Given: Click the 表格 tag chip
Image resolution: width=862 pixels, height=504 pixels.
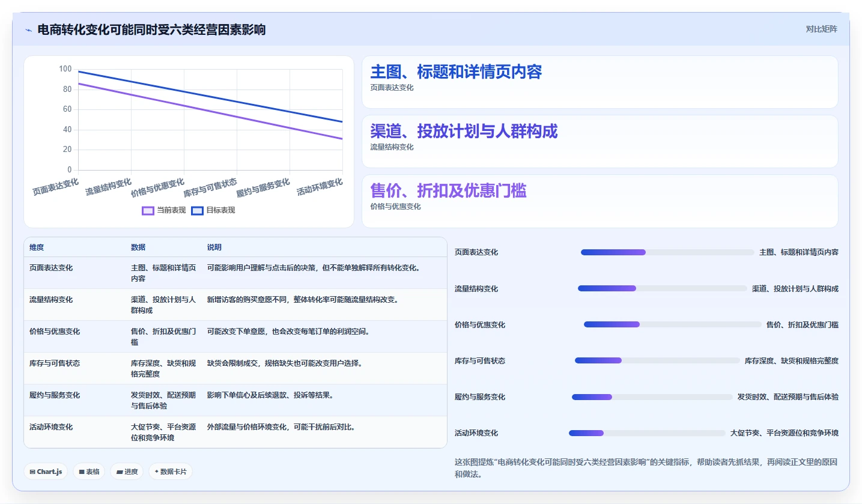Looking at the screenshot, I should (x=89, y=472).
